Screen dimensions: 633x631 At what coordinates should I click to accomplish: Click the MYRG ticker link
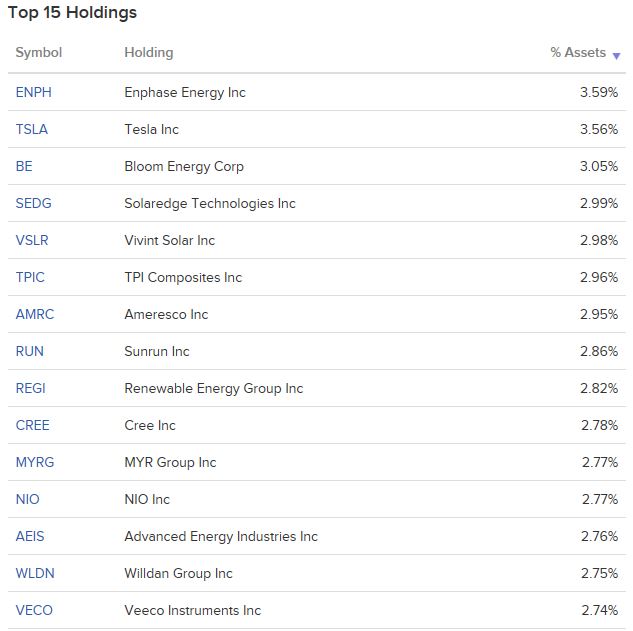tap(35, 463)
